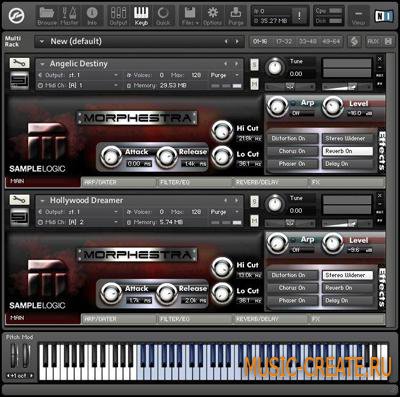Viewport: 400px width, 397px height.
Task: Click Phaser On in Hollywood Dreamer
Action: (x=293, y=300)
